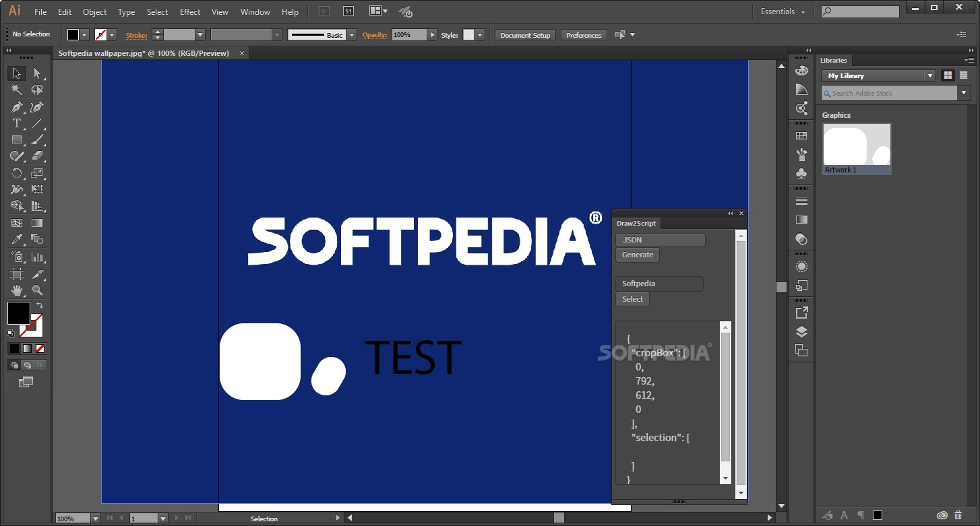Open Basic brush definition dropdown
Viewport: 980px width, 526px height.
click(x=352, y=35)
